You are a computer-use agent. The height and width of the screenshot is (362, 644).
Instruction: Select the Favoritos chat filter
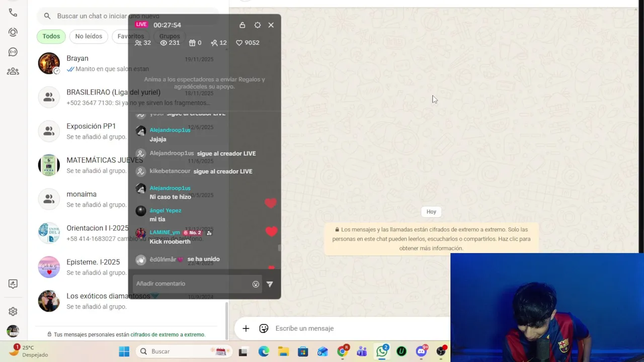130,36
